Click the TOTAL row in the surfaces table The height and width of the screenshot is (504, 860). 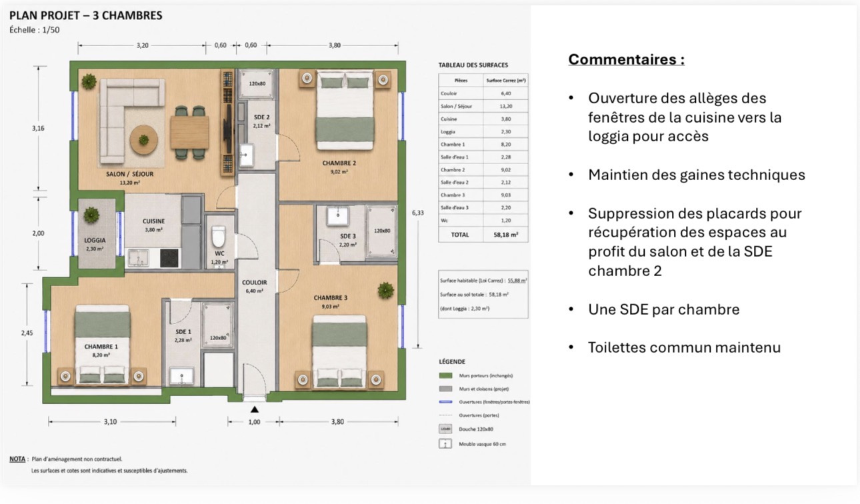coord(483,235)
